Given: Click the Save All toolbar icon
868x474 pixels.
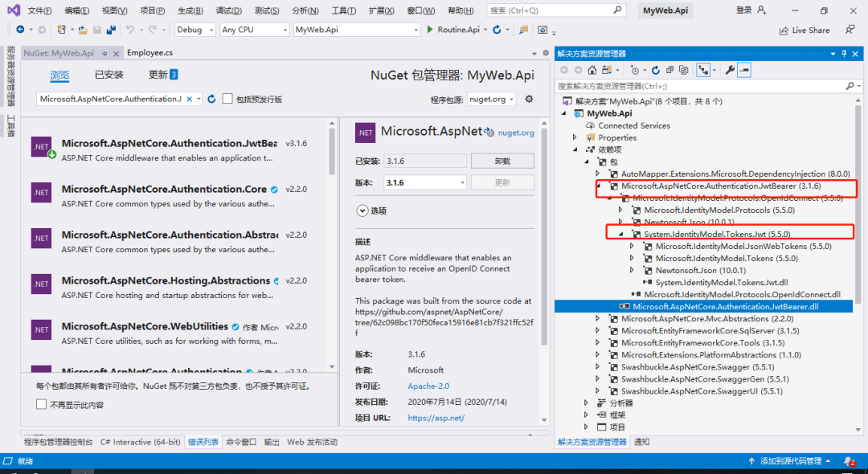Looking at the screenshot, I should tap(111, 30).
